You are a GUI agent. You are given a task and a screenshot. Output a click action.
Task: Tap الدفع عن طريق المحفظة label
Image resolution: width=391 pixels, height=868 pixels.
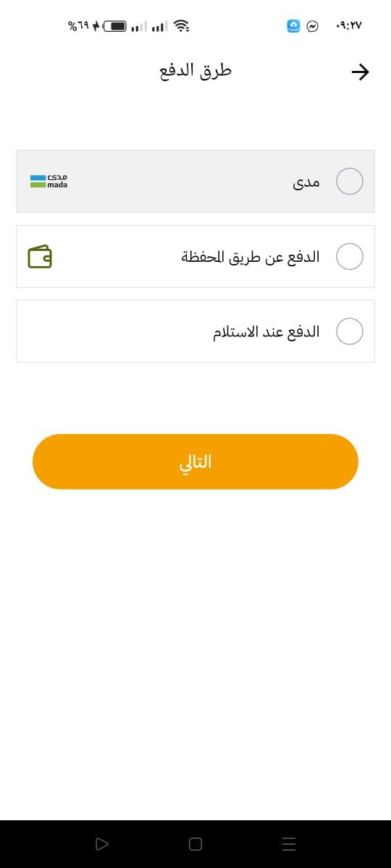(x=251, y=257)
